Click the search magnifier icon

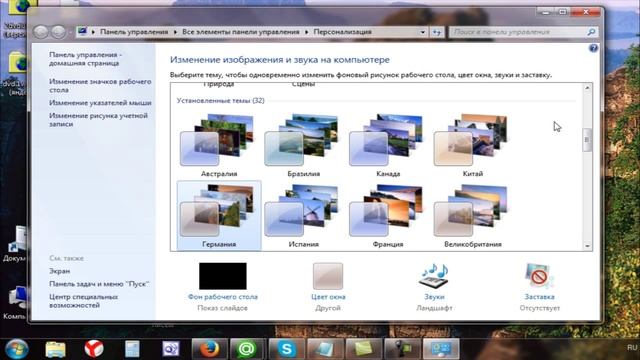591,32
